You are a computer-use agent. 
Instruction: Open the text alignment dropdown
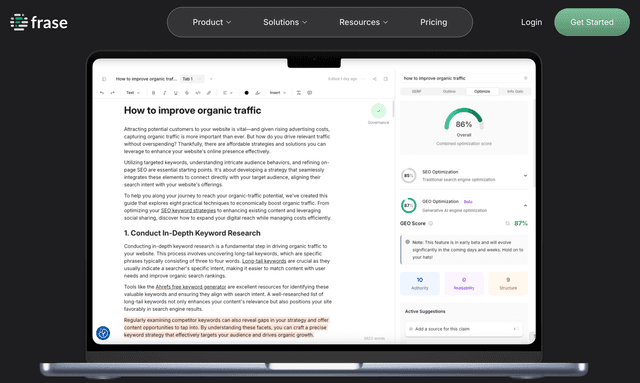[x=227, y=93]
